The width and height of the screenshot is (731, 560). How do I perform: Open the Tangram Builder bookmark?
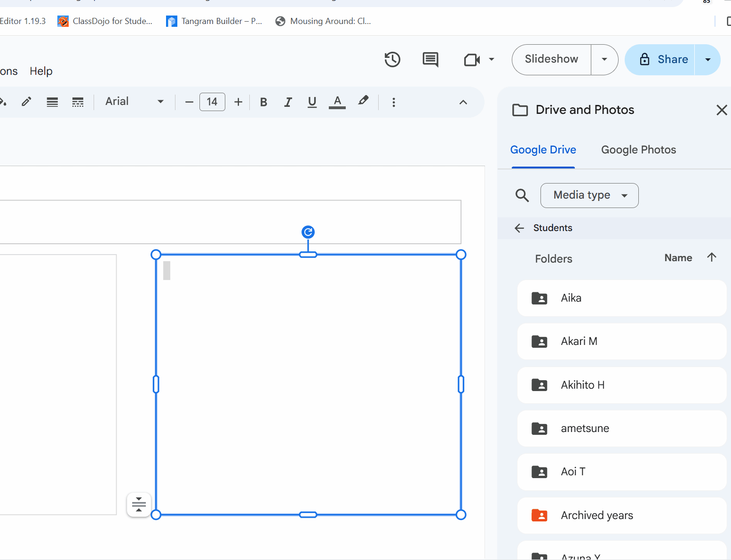(214, 21)
